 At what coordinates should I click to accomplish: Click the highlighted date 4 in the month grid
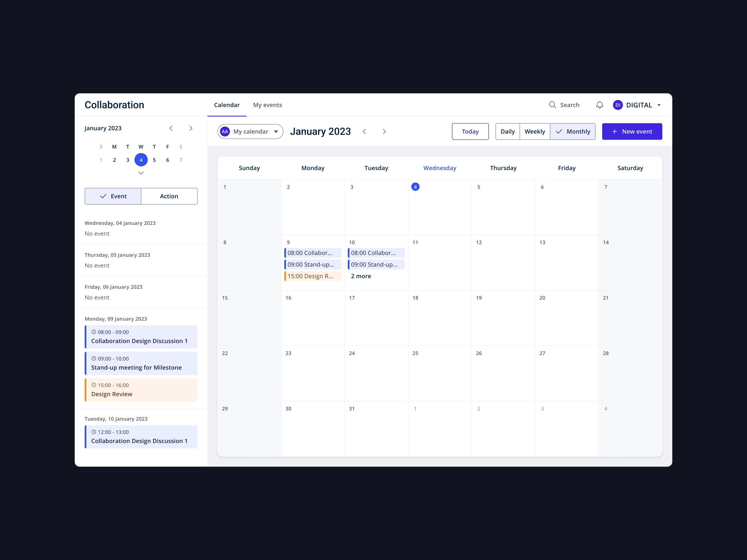(x=415, y=187)
